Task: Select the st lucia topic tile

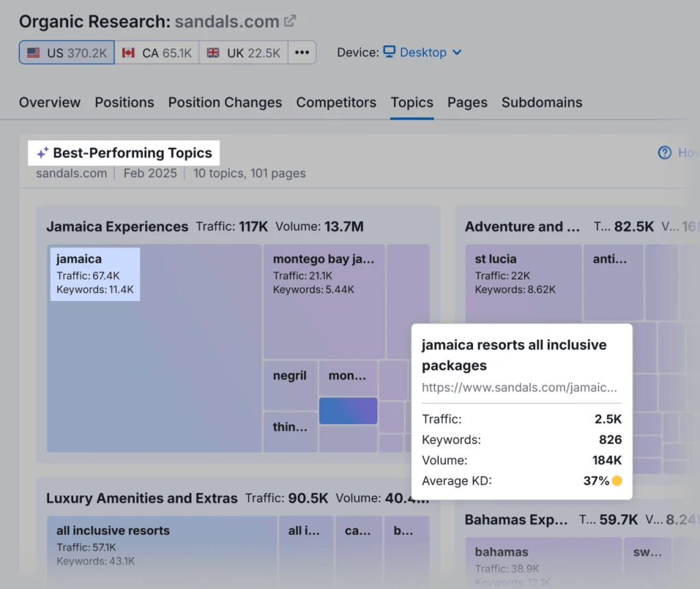Action: pos(524,282)
